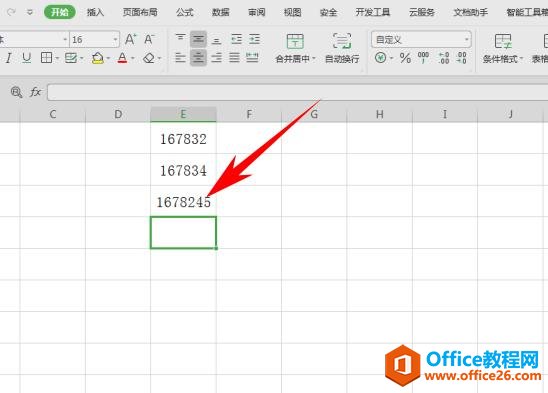Toggle underline formatting
Image resolution: width=548 pixels, height=393 pixels.
(27, 58)
